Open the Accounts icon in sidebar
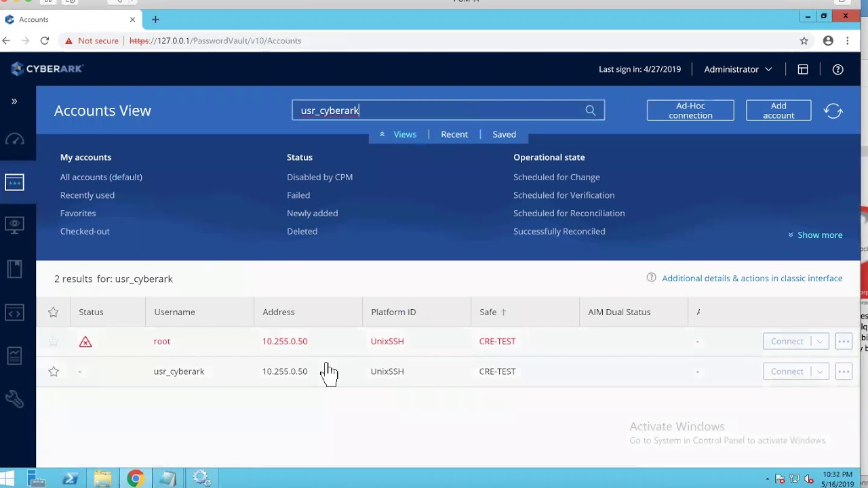Image resolution: width=868 pixels, height=488 pixels. [x=14, y=182]
